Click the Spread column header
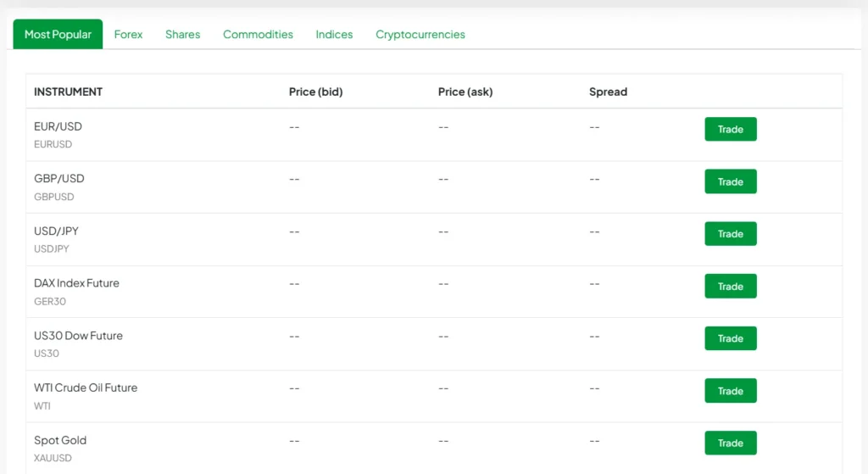Viewport: 868px width, 474px height. click(608, 92)
